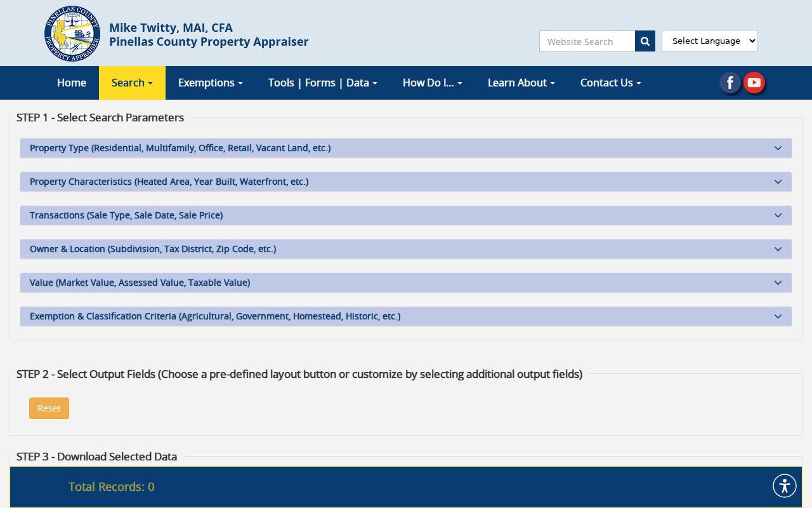
Task: Expand the Owner & Location panel
Action: coord(406,249)
